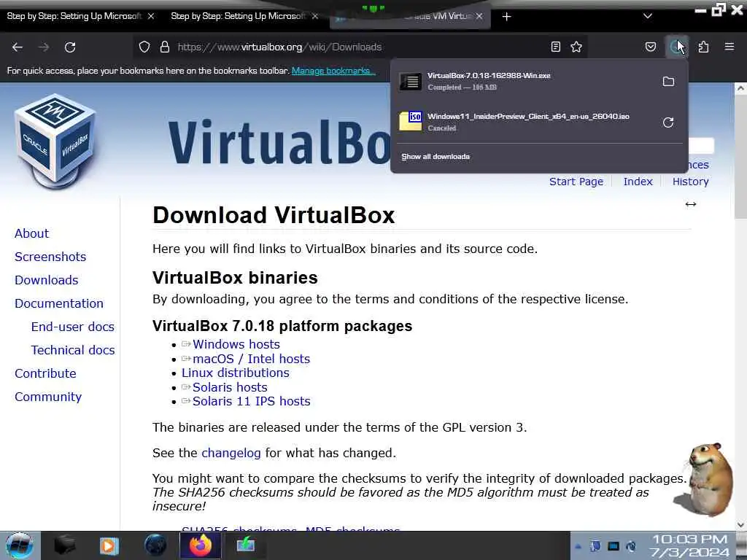
Task: Reload the current page
Action: (70, 47)
